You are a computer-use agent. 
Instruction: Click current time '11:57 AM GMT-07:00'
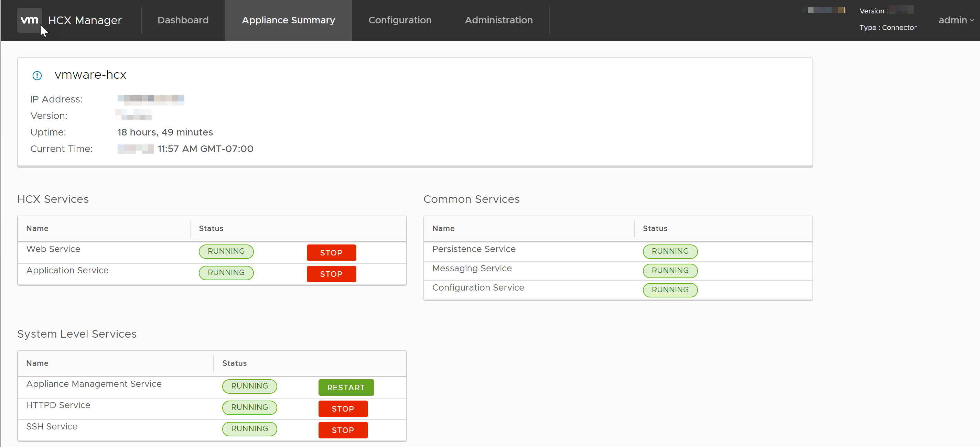point(205,149)
